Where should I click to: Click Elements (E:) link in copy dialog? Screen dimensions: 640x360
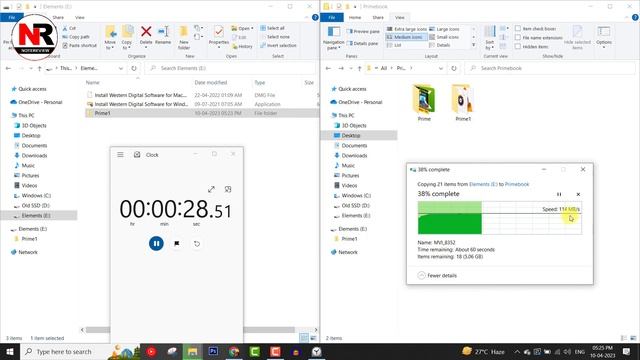point(483,184)
